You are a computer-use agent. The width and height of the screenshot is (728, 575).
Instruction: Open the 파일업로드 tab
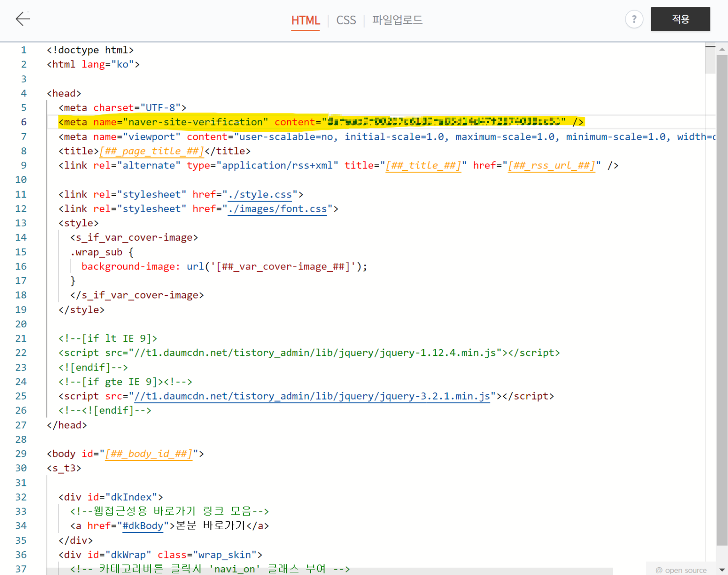click(397, 20)
